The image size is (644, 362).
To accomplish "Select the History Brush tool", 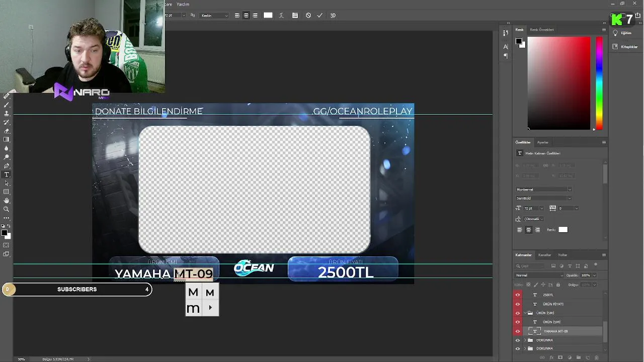I will click(7, 122).
